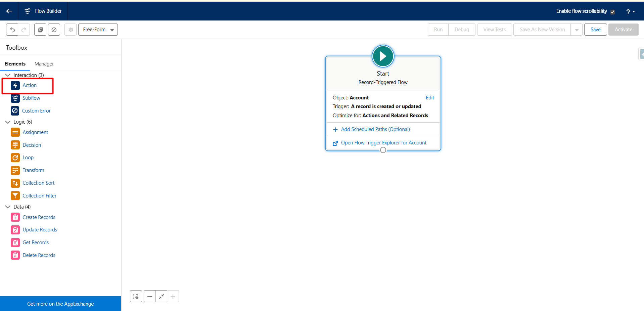Image resolution: width=644 pixels, height=311 pixels.
Task: Click the Decision label text
Action: [x=32, y=145]
